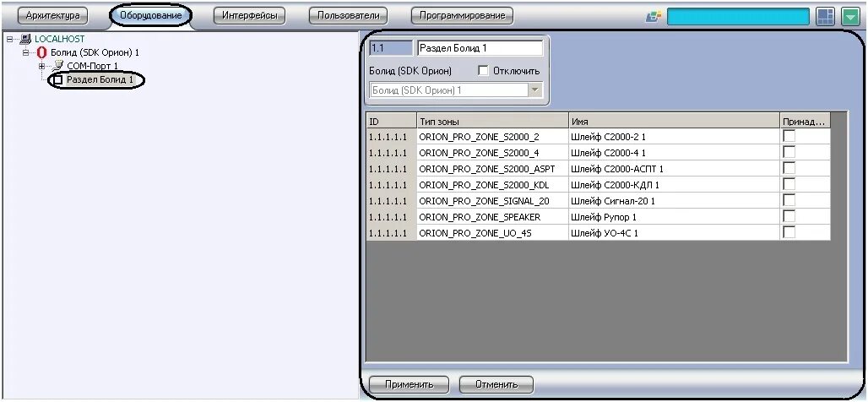This screenshot has height=402, width=868.
Task: Check the box for Шлейф Сигнал-20 1
Action: click(x=789, y=200)
